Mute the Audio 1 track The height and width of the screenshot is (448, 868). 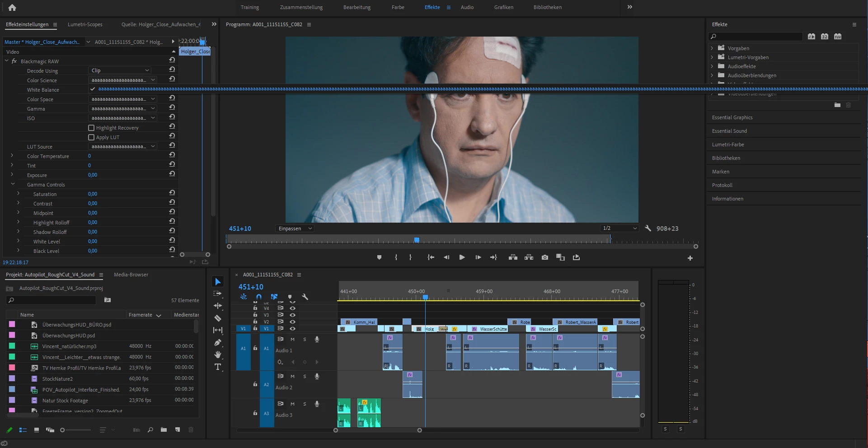tap(292, 339)
